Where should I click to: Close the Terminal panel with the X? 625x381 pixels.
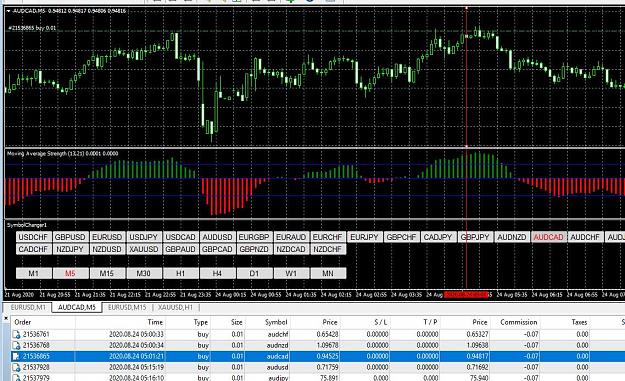pos(6,318)
